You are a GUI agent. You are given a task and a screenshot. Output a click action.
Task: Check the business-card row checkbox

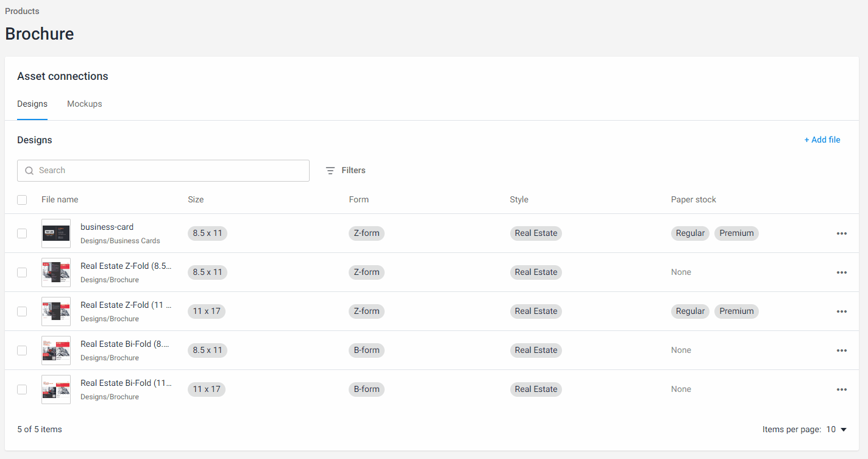point(22,233)
